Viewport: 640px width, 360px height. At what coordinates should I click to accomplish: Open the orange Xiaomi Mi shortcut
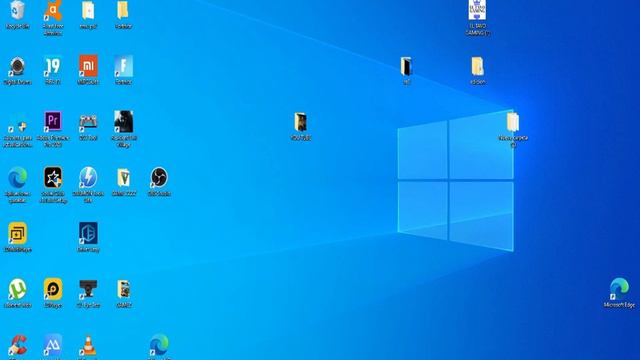click(x=88, y=66)
